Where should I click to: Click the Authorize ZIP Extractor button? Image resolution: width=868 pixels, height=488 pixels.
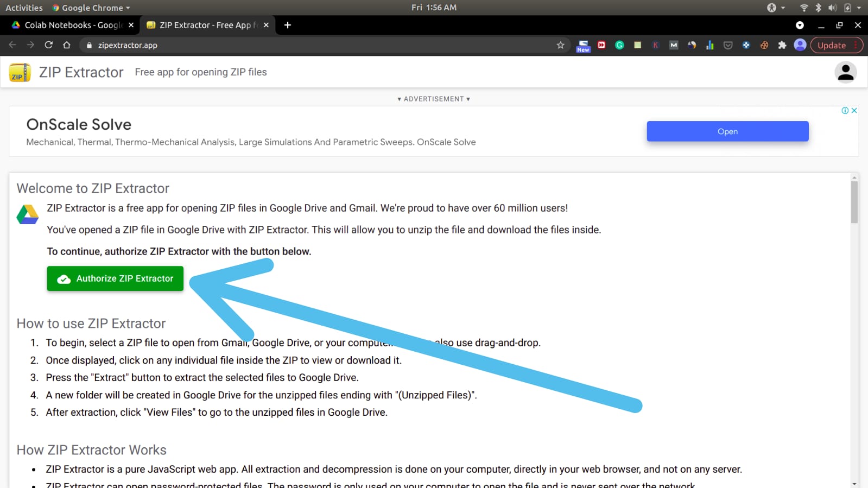(x=115, y=278)
